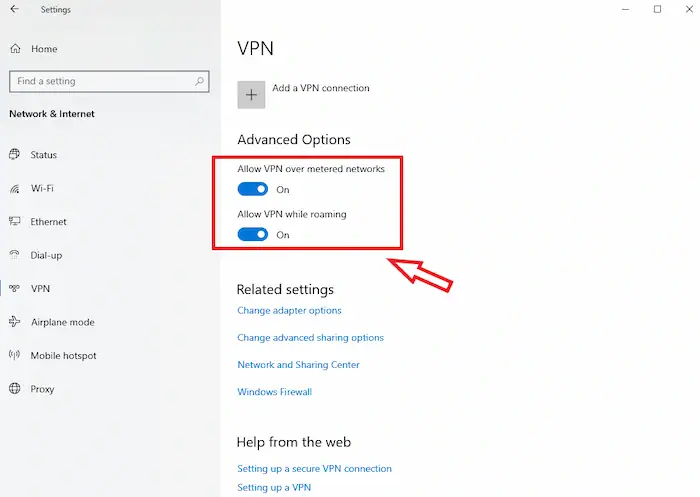Click the Proxy globe icon
Viewport: 700px width, 497px height.
tap(15, 388)
